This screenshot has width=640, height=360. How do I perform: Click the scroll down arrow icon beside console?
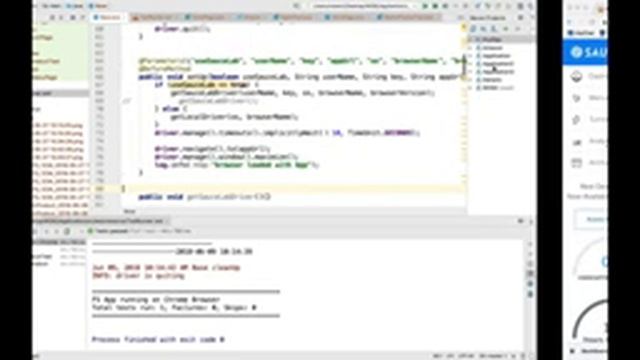pyautogui.click(x=530, y=254)
